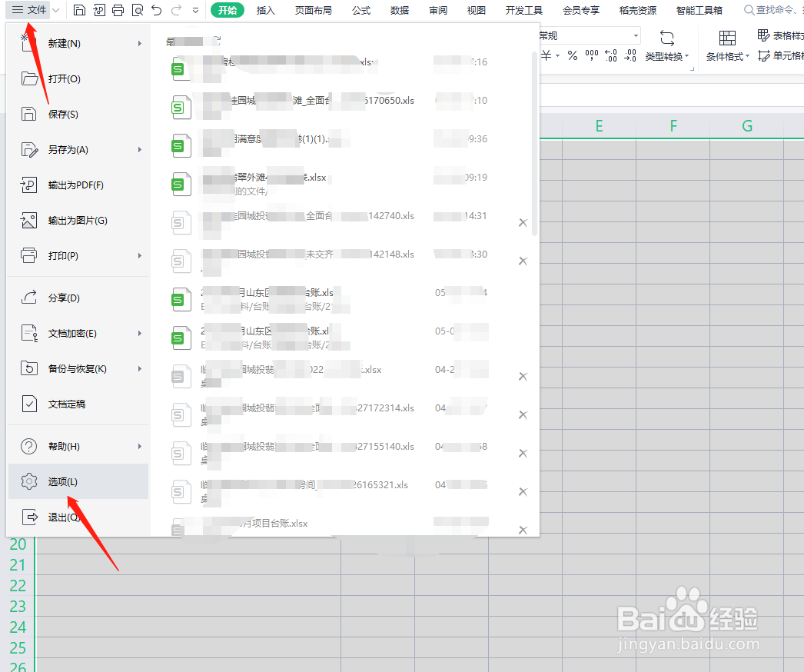Expand the submenu arrow beside 备份与恢复(K)
The height and width of the screenshot is (672, 804).
point(139,369)
